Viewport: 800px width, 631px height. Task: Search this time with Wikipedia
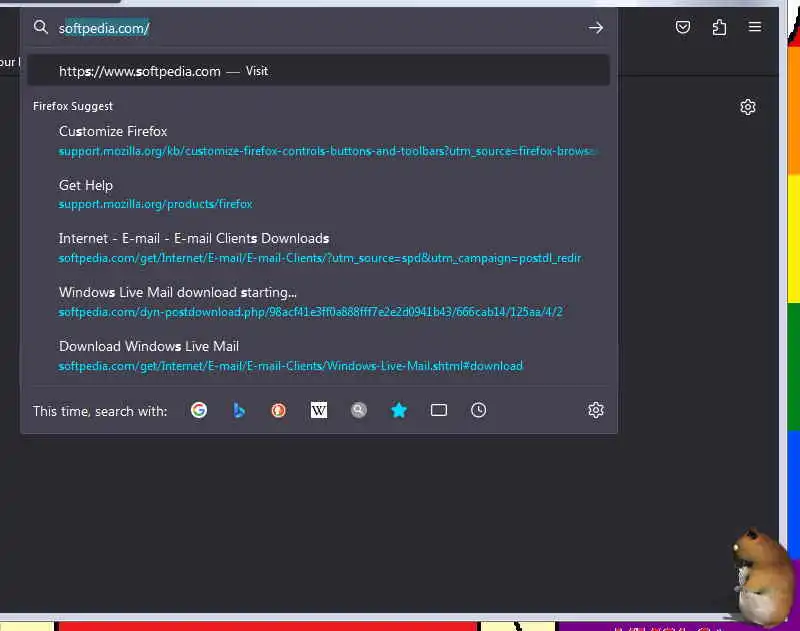319,410
